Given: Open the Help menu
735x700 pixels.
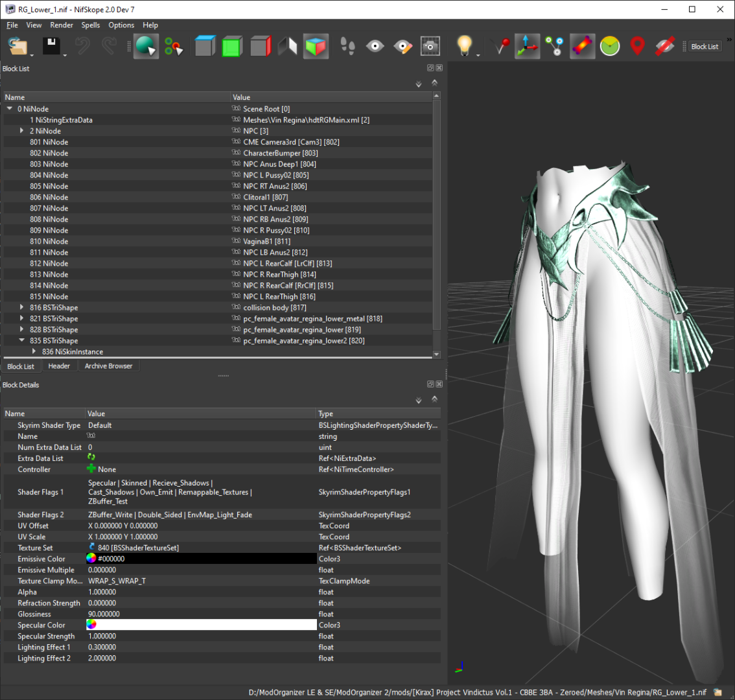Looking at the screenshot, I should click(150, 25).
